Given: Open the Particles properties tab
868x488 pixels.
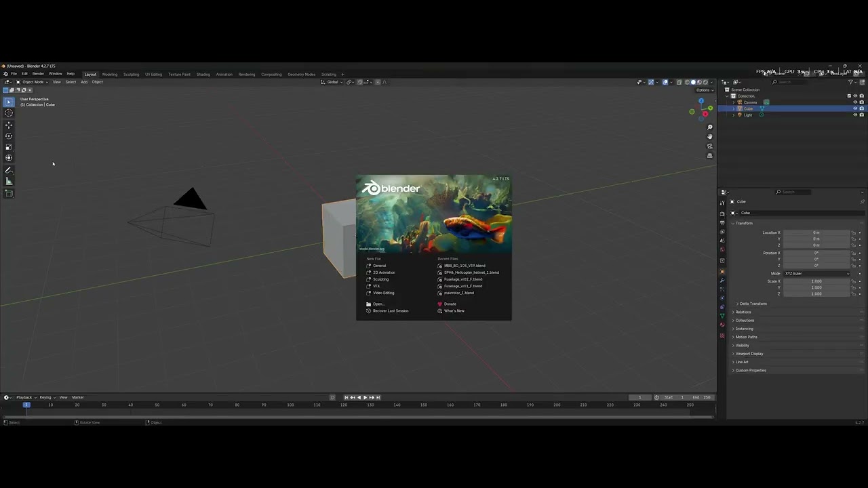Looking at the screenshot, I should (x=722, y=289).
